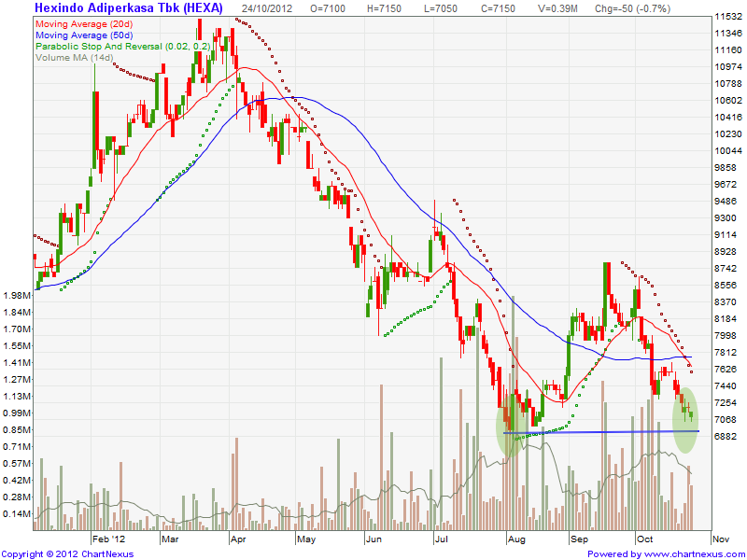The height and width of the screenshot is (560, 747).
Task: Click the Aug month axis label
Action: 516,539
